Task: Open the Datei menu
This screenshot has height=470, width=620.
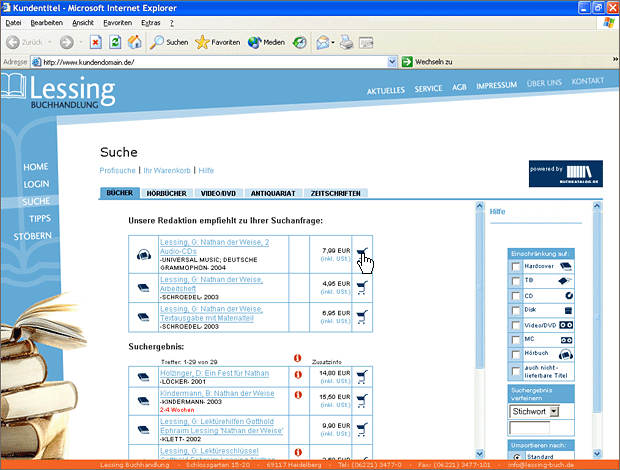Action: (13, 23)
